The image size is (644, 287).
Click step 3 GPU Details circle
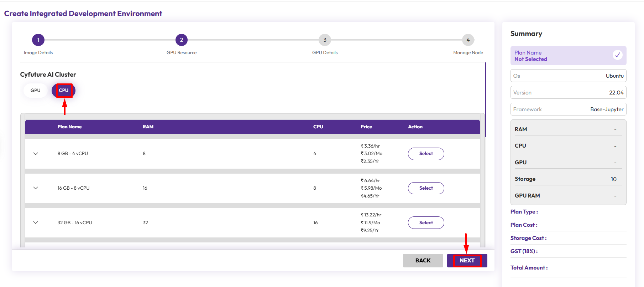point(325,40)
